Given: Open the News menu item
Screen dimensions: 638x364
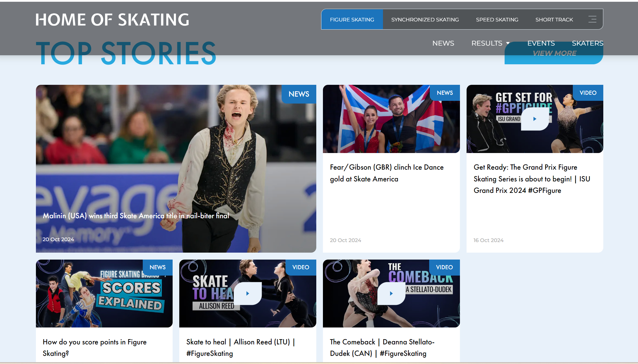Looking at the screenshot, I should click(443, 43).
